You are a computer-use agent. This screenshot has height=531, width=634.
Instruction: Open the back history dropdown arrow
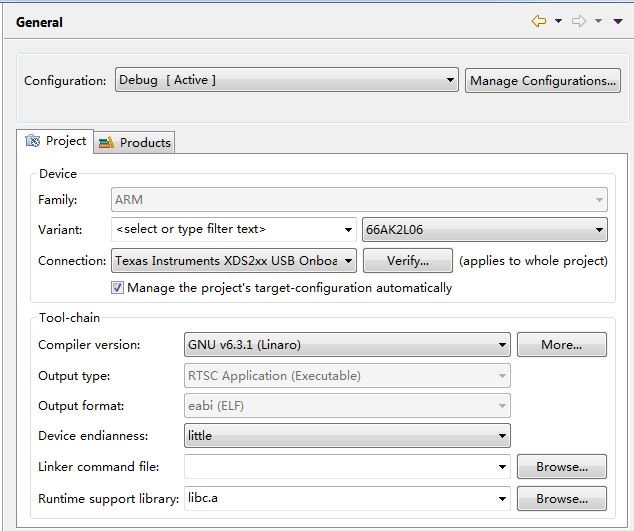click(x=558, y=21)
